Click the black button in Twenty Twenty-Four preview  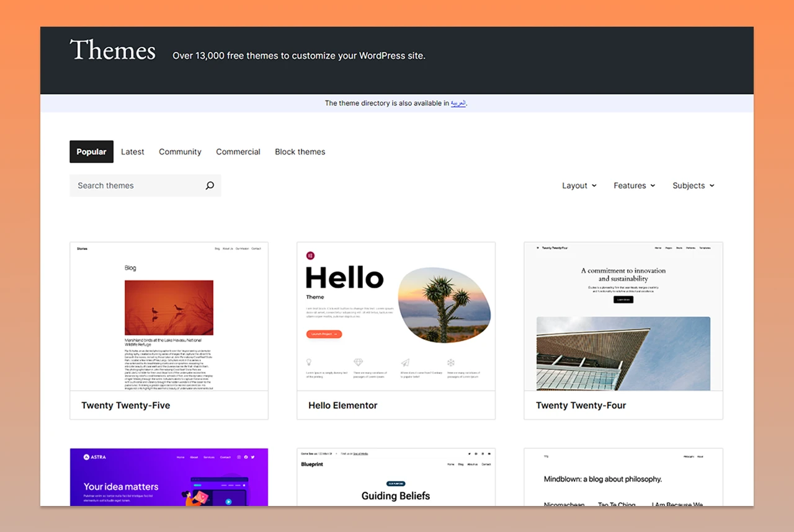(623, 299)
